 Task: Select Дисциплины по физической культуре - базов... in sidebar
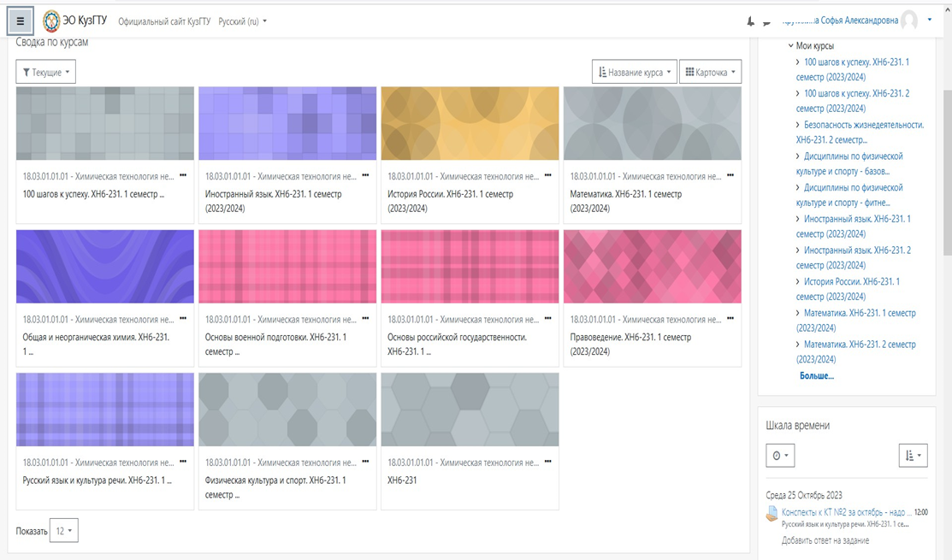[x=849, y=164]
